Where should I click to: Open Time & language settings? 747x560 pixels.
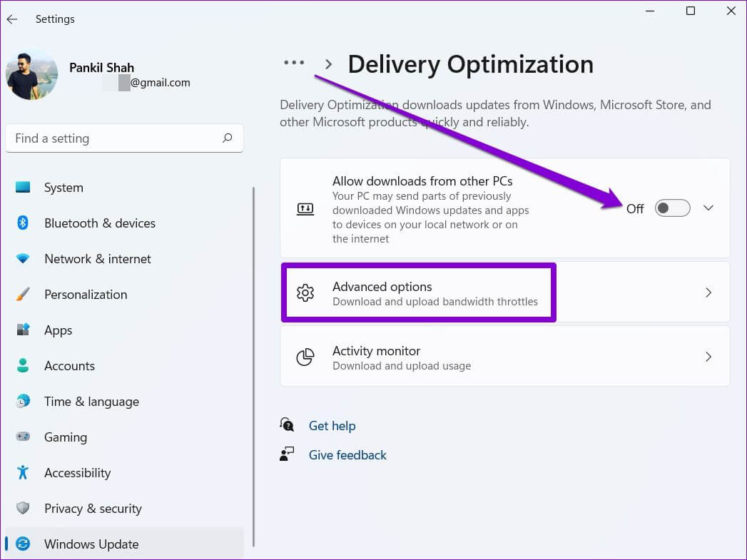tap(124, 402)
